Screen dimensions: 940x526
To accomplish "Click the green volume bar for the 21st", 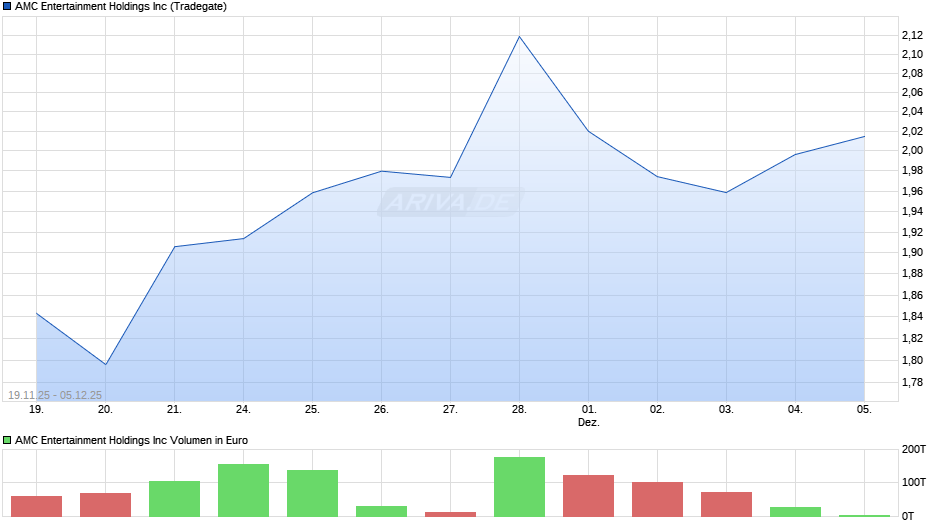I will (174, 499).
